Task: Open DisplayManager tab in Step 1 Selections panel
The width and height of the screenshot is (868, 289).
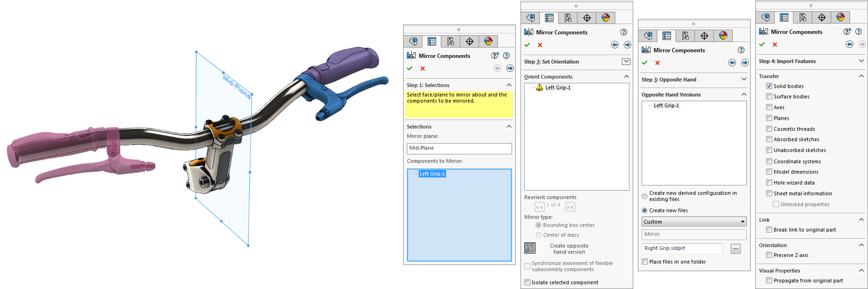Action: [488, 41]
